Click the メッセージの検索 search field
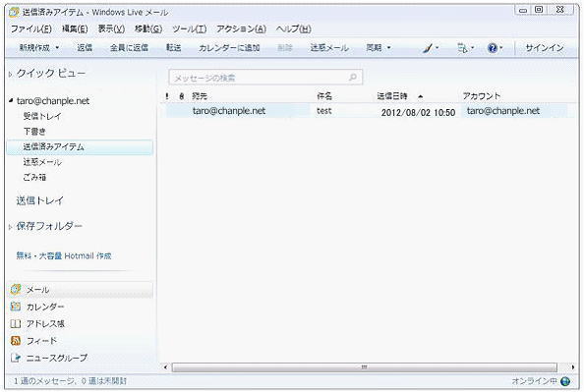This screenshot has height=392, width=584. [x=265, y=78]
